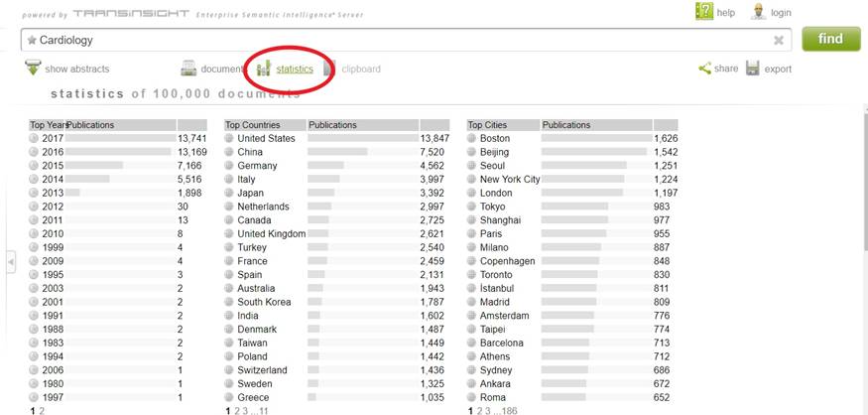Screen dimensions: 868x415
Task: Select the 2015 year bullet
Action: pos(34,166)
